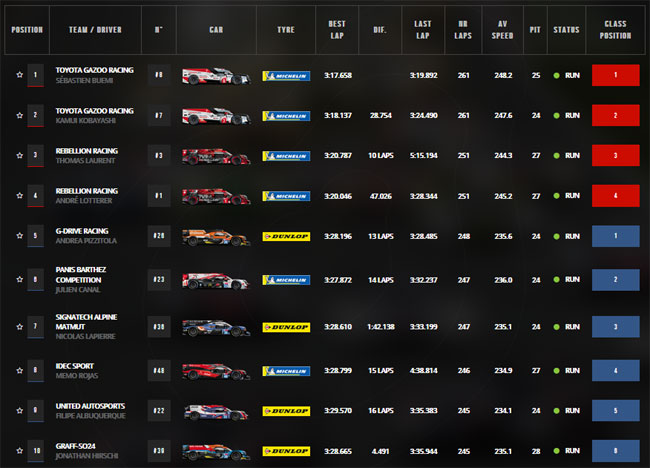
Task: Click Dunlop tyre logo in G-Drive Racing row
Action: (x=286, y=236)
